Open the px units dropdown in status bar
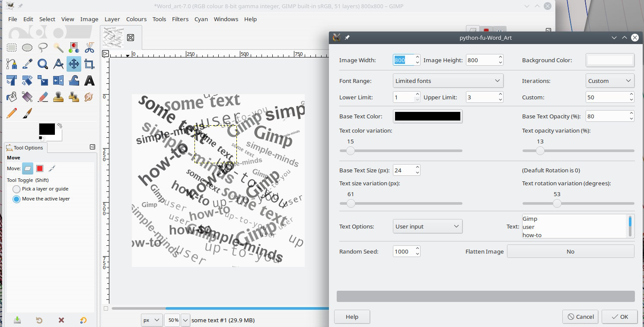The image size is (644, 327). point(152,320)
